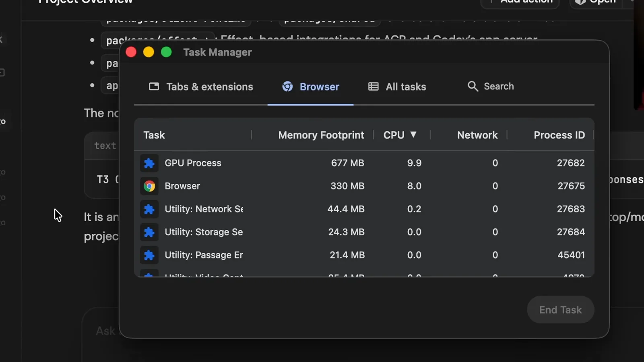
Task: Click the All tasks list icon
Action: (x=373, y=86)
